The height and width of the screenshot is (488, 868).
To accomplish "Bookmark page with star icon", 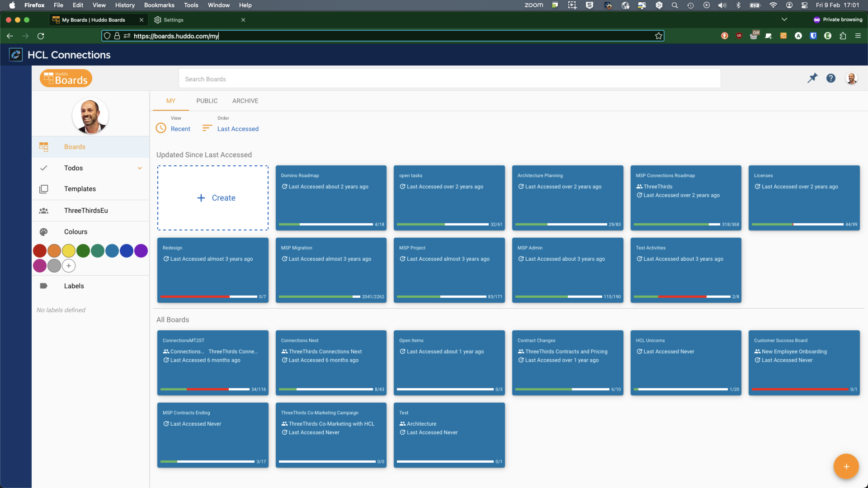I will coord(659,36).
